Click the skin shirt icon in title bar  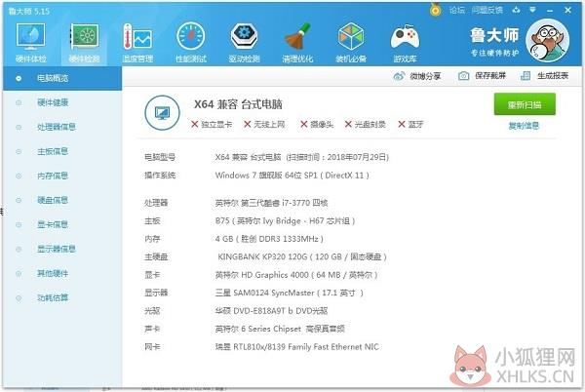pos(516,10)
